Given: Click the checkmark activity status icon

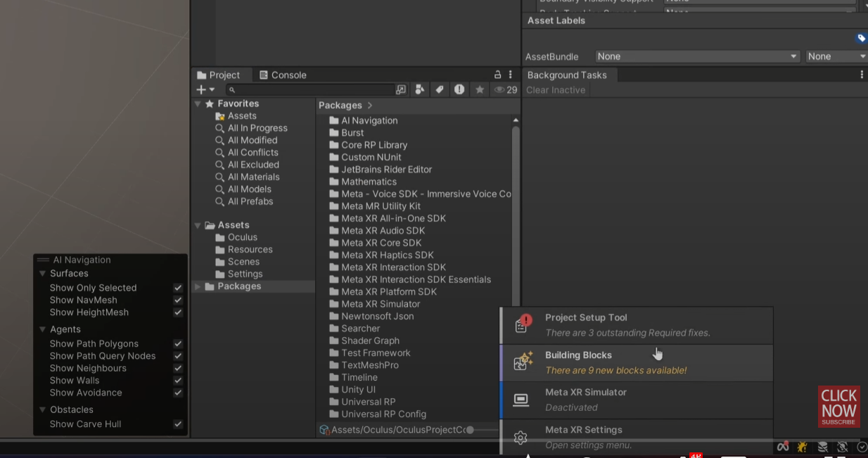Looking at the screenshot, I should pyautogui.click(x=862, y=447).
